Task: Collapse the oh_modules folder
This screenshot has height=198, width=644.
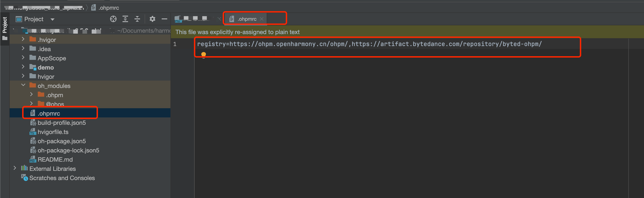Action: pyautogui.click(x=23, y=85)
